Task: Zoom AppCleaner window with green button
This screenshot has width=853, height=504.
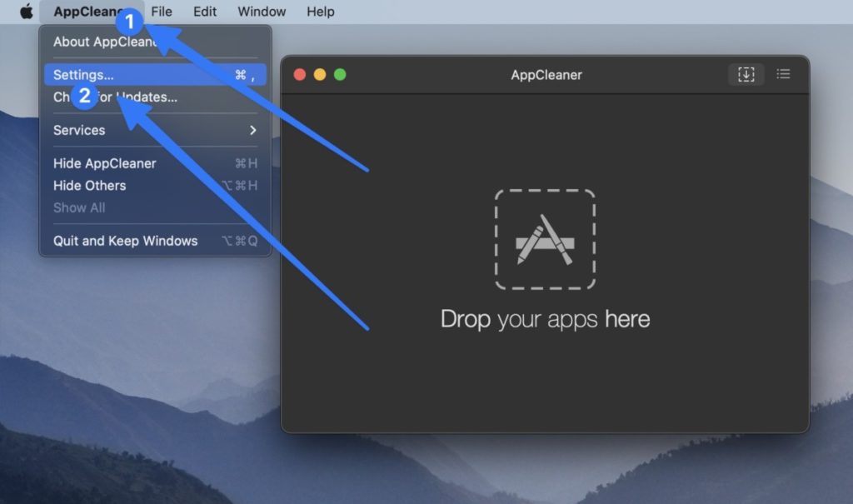Action: coord(340,75)
